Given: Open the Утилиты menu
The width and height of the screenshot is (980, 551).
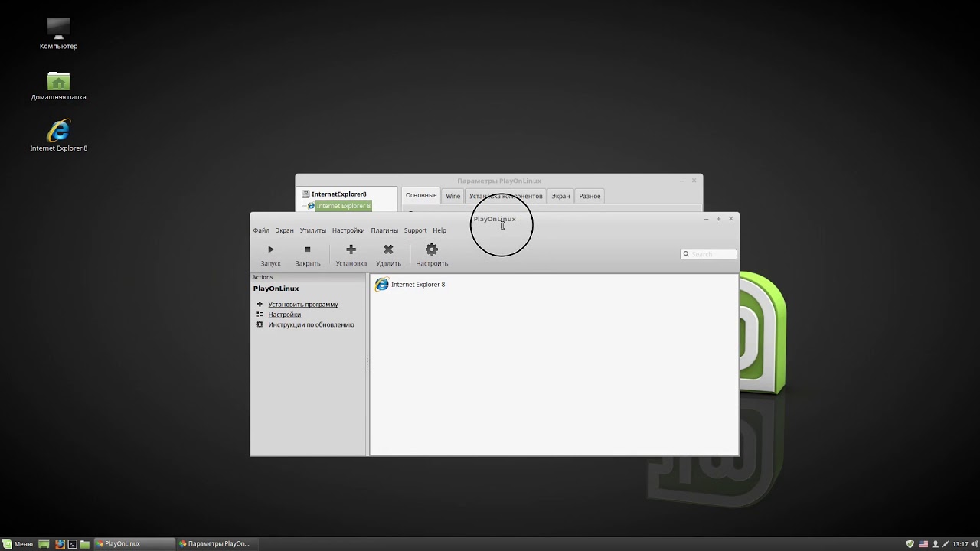Looking at the screenshot, I should pos(313,230).
